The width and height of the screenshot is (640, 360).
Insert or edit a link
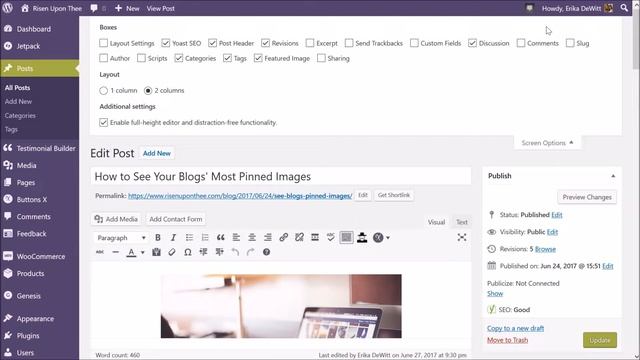283,238
